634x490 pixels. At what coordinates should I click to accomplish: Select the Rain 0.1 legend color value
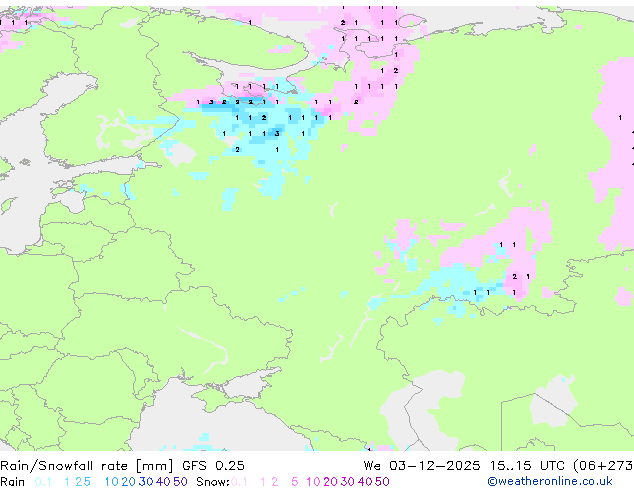point(43,482)
